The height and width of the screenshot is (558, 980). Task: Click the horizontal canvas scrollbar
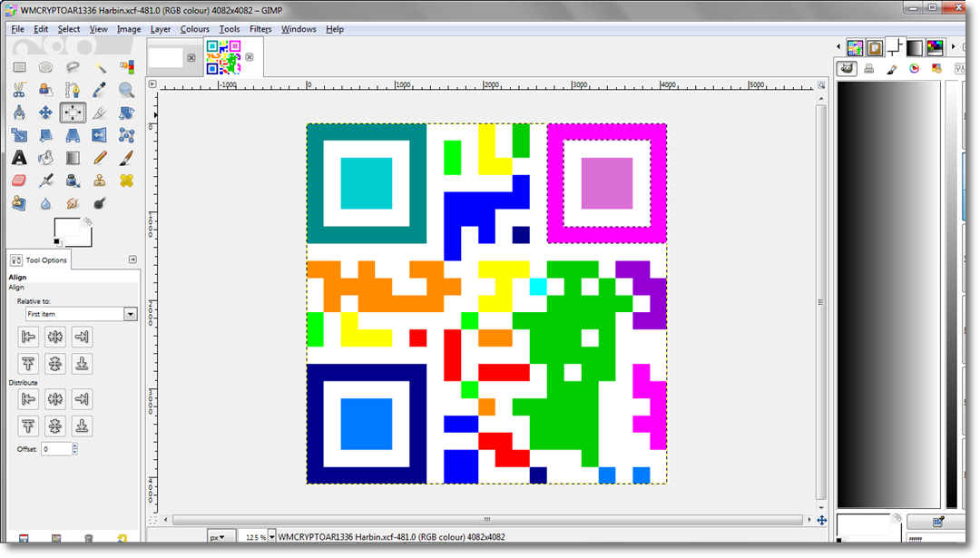487,520
